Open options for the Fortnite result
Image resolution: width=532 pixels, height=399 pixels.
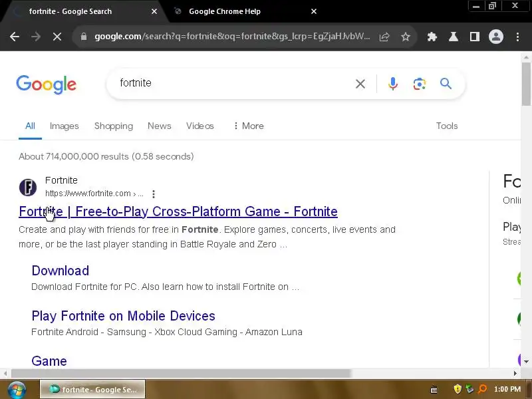(154, 194)
